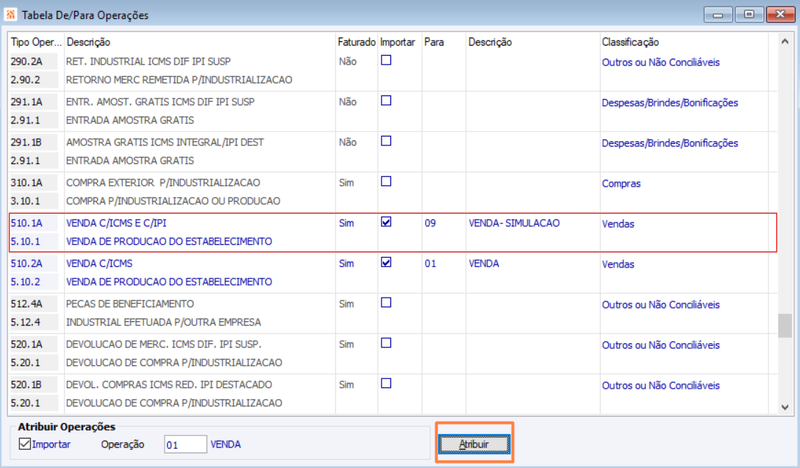Click the Para column header
800x468 pixels.
pyautogui.click(x=434, y=42)
